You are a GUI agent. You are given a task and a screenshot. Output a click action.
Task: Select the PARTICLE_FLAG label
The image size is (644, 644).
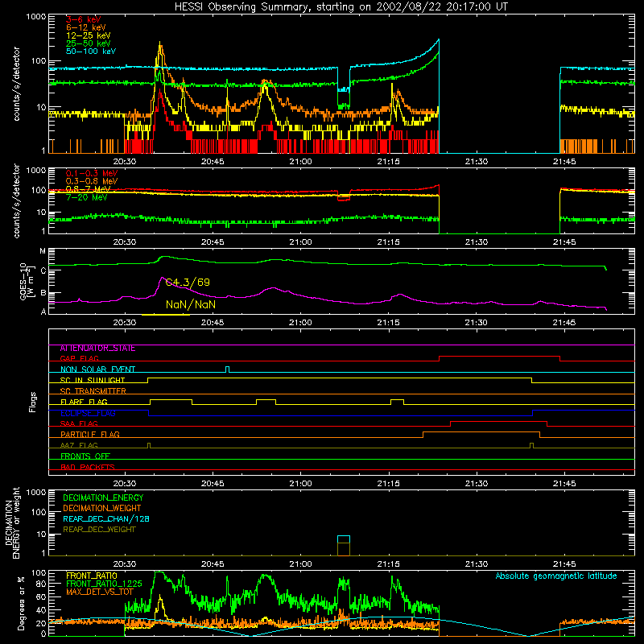[x=90, y=435]
